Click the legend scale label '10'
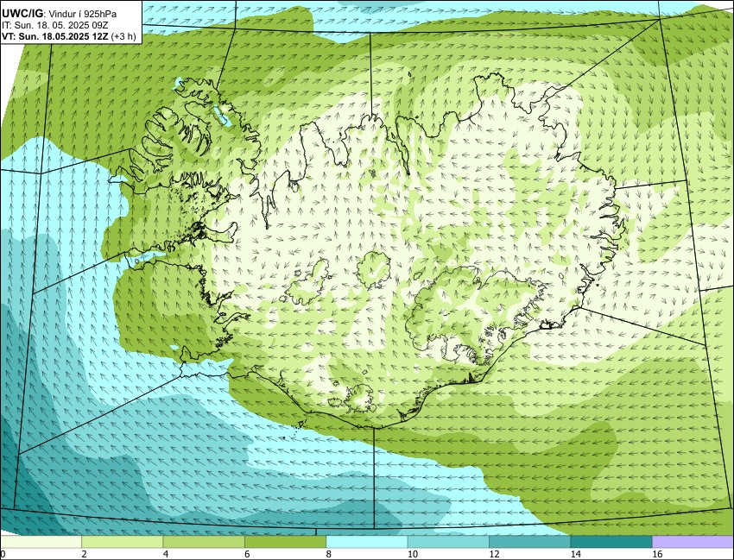The height and width of the screenshot is (560, 734). pyautogui.click(x=413, y=554)
